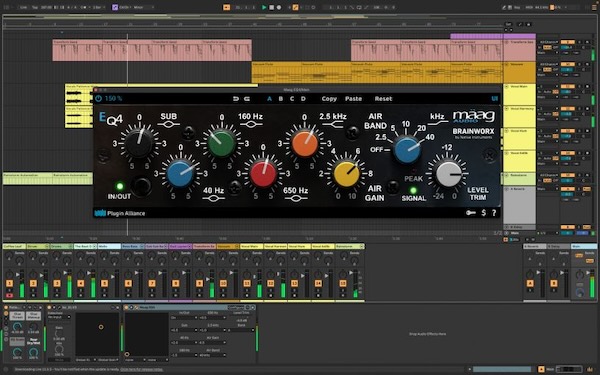Open the In/Out On dropdown in device
This screenshot has height=375, width=600.
click(184, 318)
